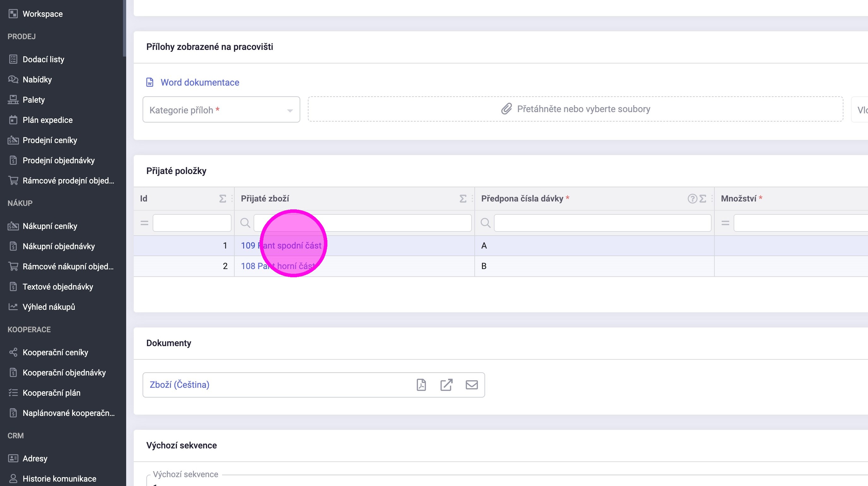Screen dimensions: 868x486
Task: Click the email envelope icon for Zboží document
Action: (472, 385)
